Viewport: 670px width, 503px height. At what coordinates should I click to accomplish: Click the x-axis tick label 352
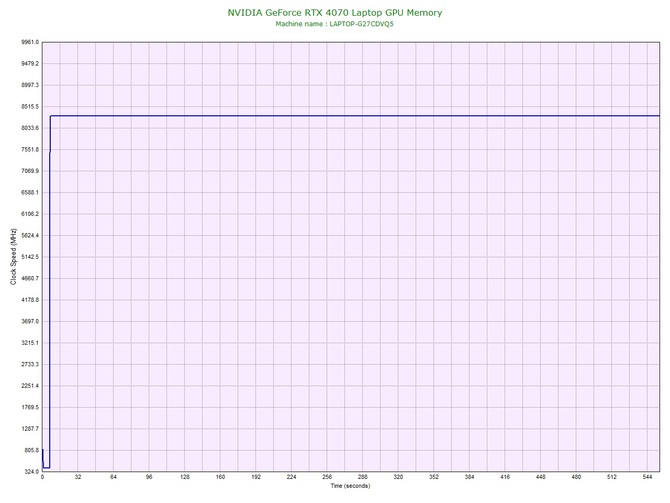tap(434, 477)
